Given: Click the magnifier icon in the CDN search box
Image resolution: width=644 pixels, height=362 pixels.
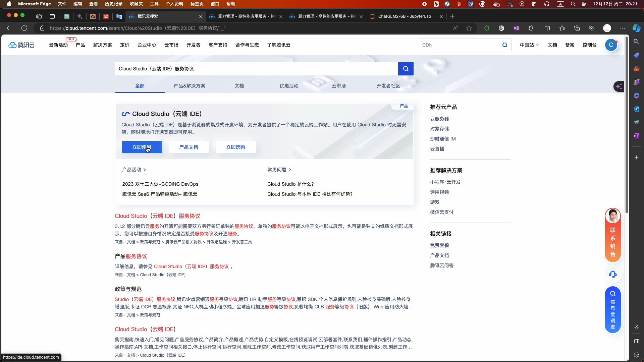Looking at the screenshot, I should pos(504,45).
